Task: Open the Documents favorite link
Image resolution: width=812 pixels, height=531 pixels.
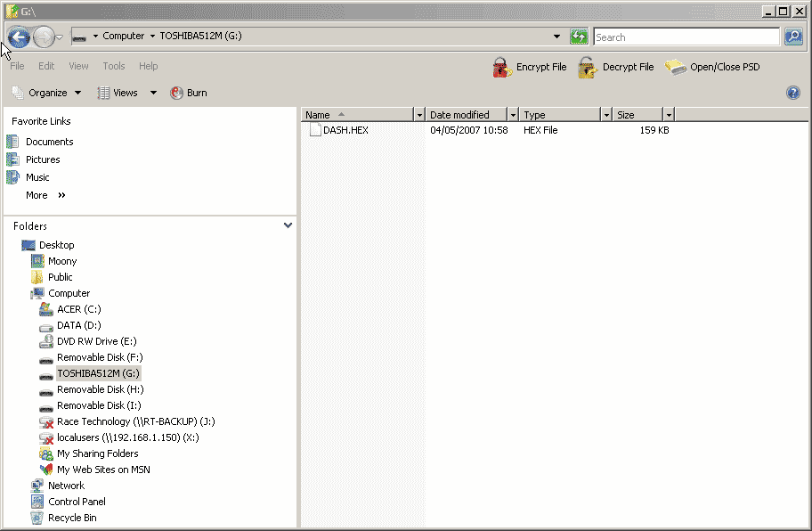Action: point(49,142)
